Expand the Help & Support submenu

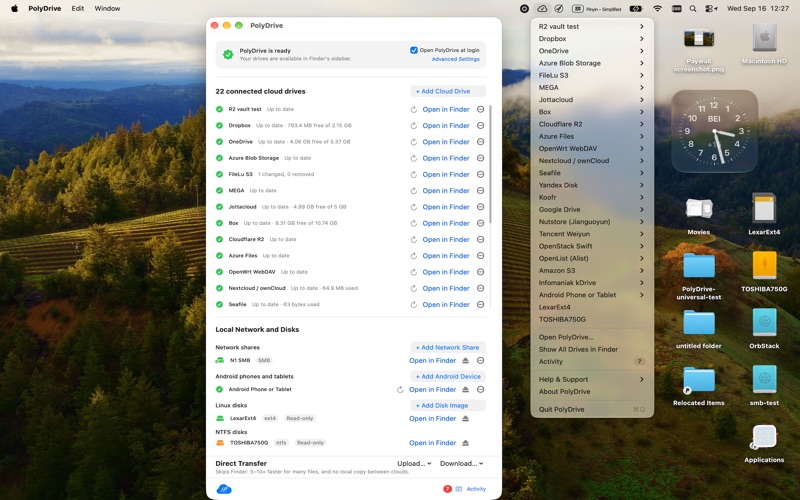coord(592,380)
